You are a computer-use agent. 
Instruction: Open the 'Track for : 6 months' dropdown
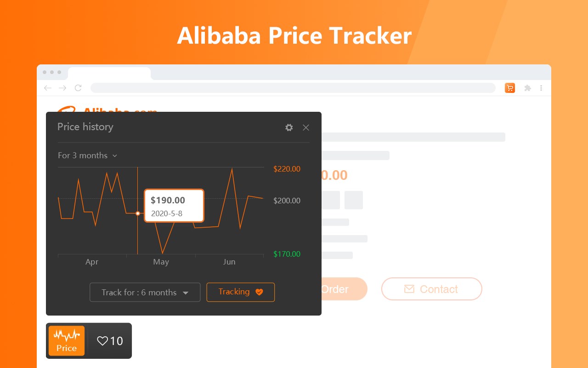145,293
